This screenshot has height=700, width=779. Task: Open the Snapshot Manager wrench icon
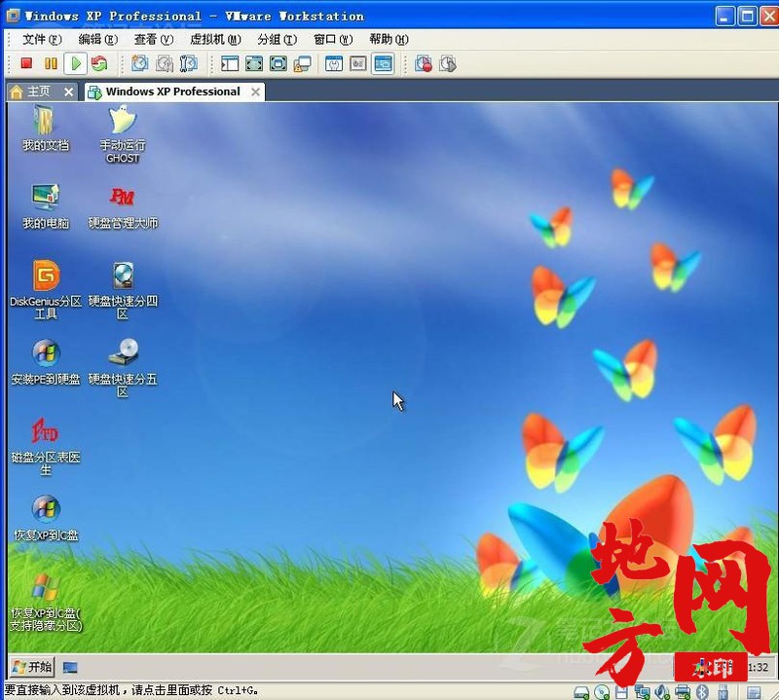tap(189, 63)
